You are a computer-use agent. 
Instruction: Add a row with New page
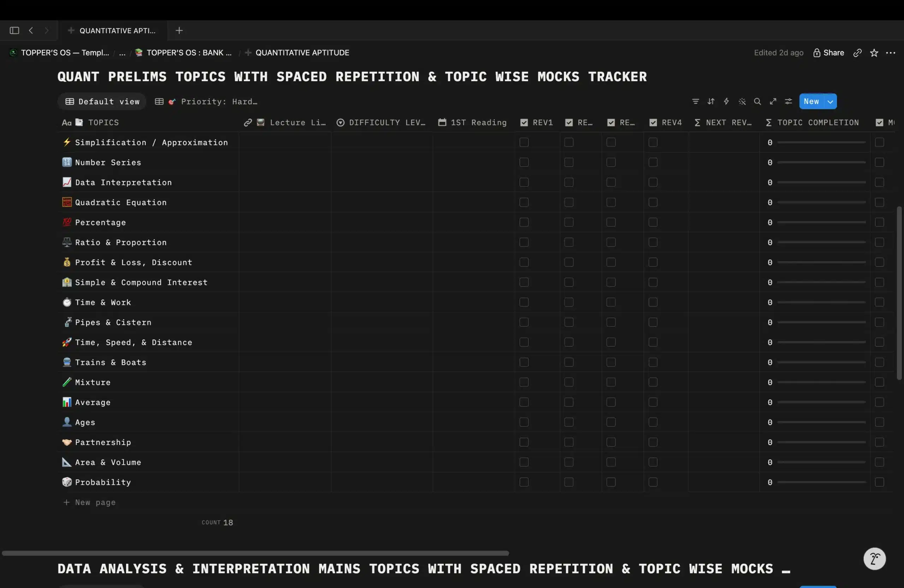coord(90,502)
